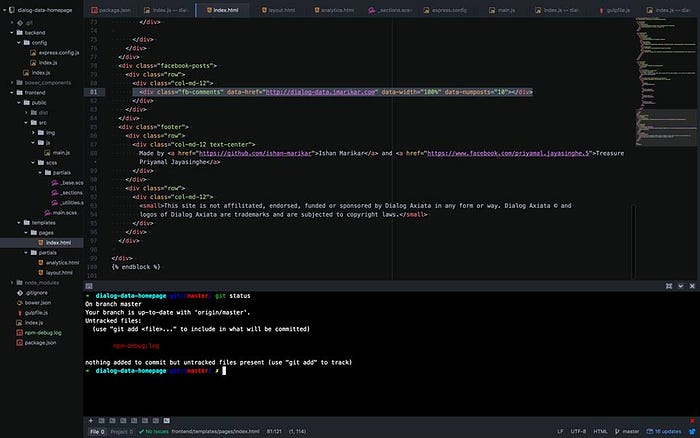Collapse the dialog-data-homepage project root
This screenshot has height=438, width=700.
coord(4,10)
